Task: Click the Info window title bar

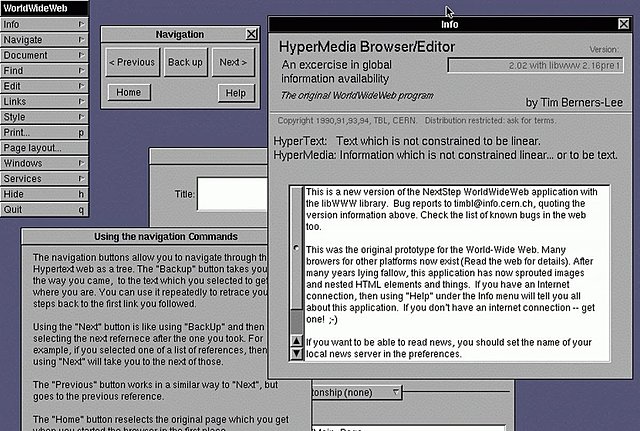Action: [x=450, y=24]
